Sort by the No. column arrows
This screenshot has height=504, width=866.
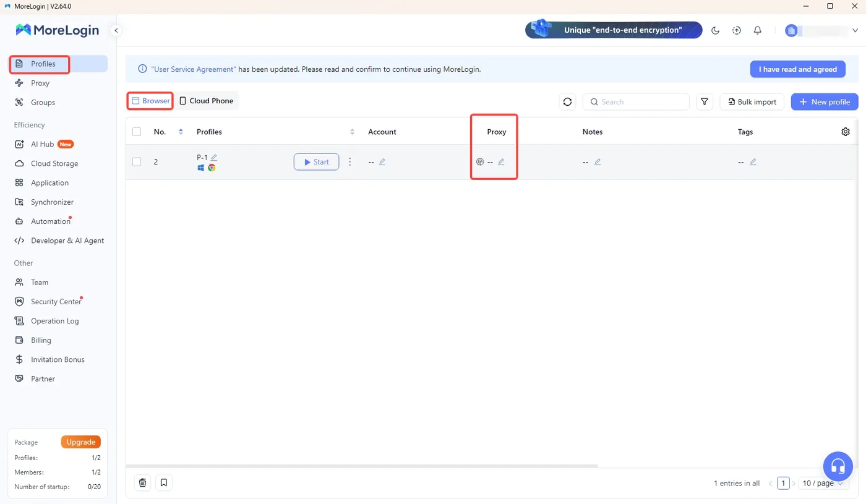(x=181, y=132)
